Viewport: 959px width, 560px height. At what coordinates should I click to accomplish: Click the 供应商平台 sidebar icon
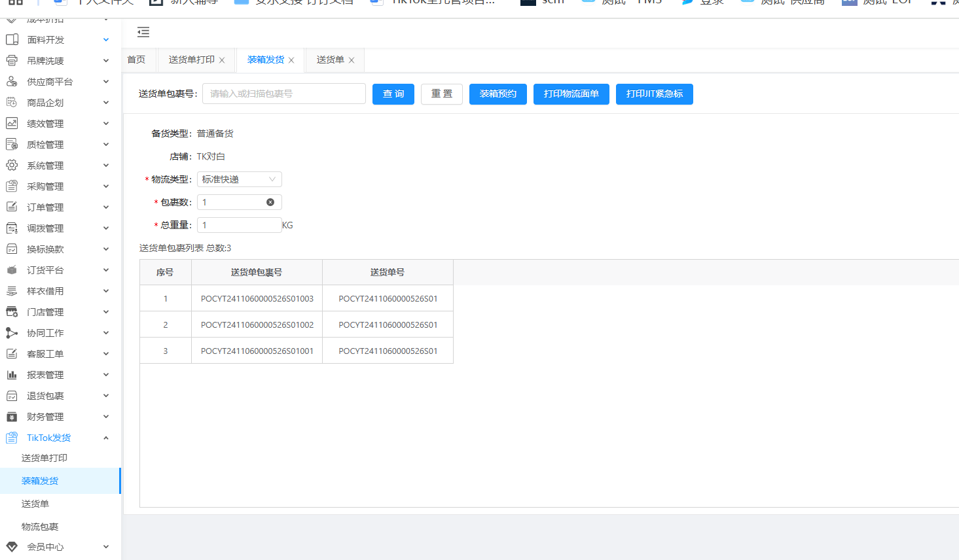tap(12, 82)
